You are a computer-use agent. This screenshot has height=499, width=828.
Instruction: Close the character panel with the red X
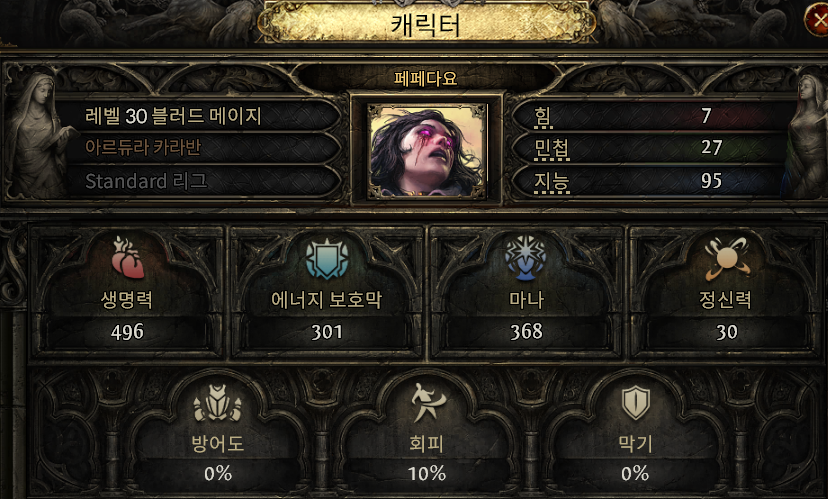[816, 21]
